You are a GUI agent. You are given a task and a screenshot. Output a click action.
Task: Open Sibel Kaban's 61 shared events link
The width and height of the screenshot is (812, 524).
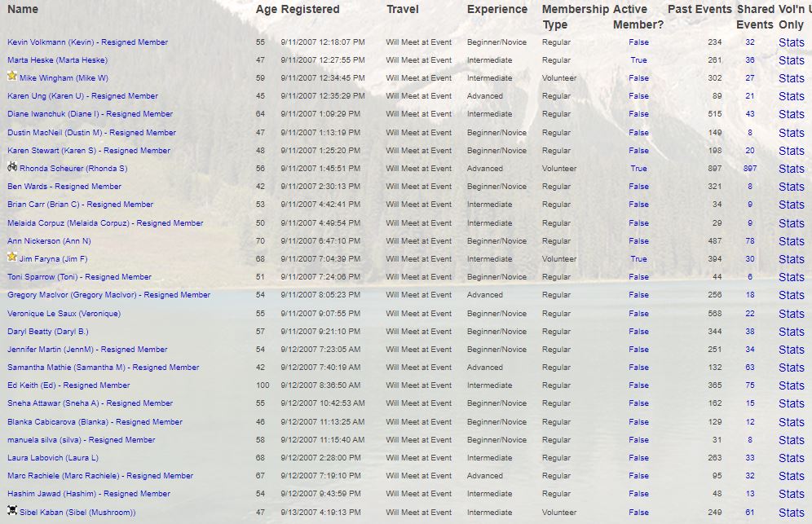coord(750,512)
